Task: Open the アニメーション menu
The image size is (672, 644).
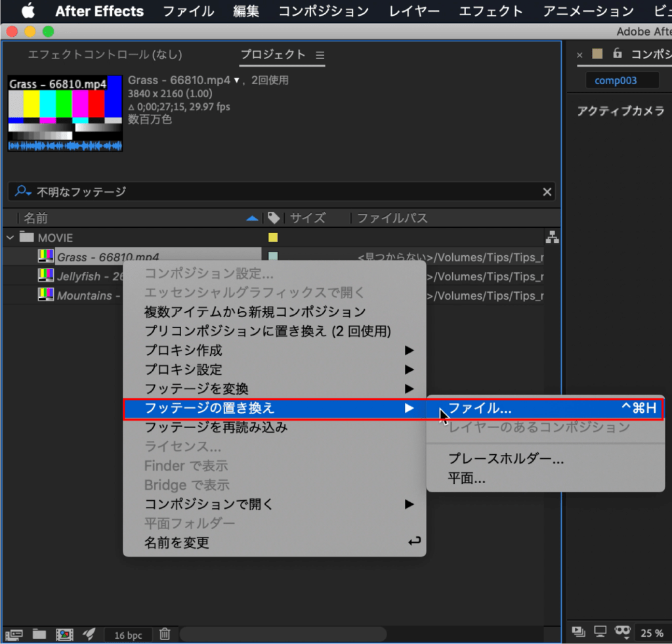Action: [588, 11]
